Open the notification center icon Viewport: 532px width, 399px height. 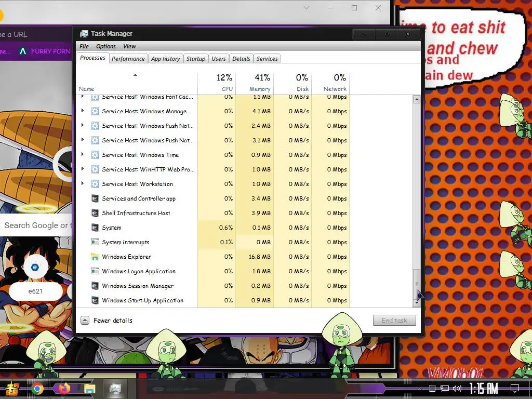point(515,389)
